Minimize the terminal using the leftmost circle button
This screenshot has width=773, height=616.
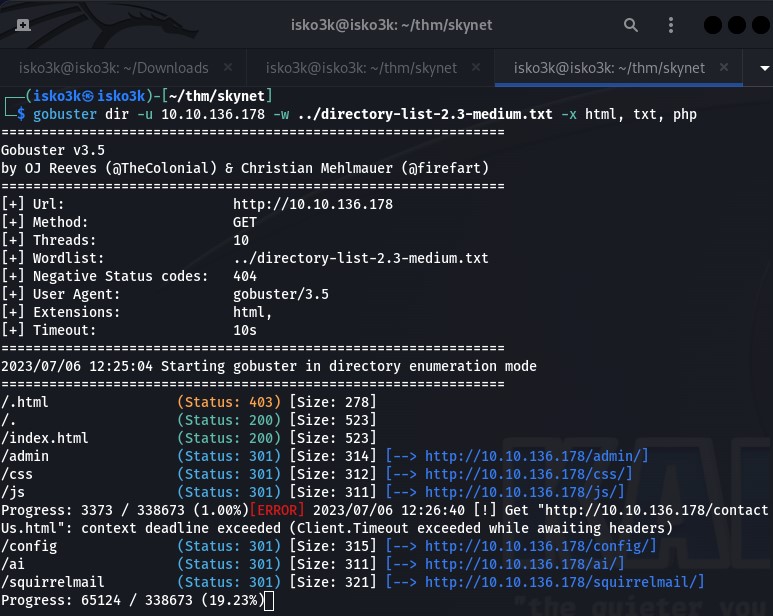click(714, 25)
